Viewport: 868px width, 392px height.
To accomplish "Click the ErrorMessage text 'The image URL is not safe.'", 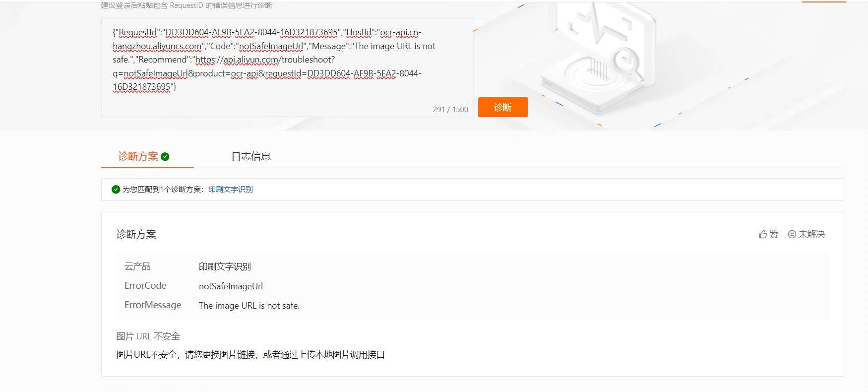I will pyautogui.click(x=249, y=306).
